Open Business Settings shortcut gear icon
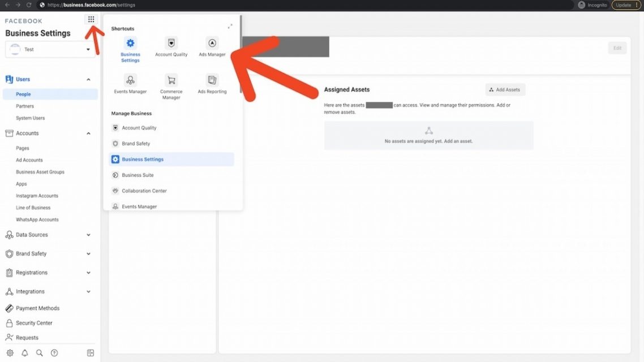The width and height of the screenshot is (644, 362). (x=130, y=43)
